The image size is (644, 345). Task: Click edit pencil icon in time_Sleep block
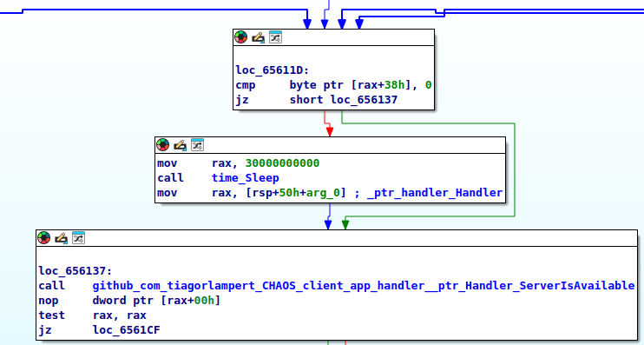[181, 145]
